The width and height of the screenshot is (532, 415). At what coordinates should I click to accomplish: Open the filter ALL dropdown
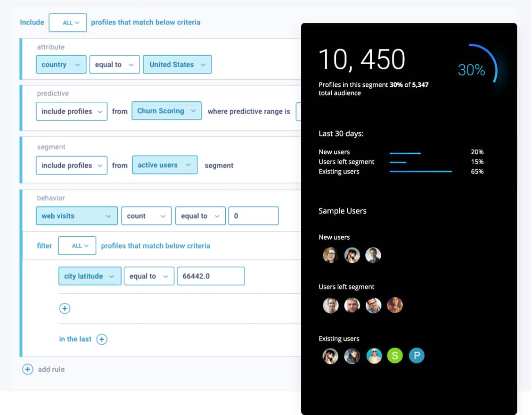point(77,246)
